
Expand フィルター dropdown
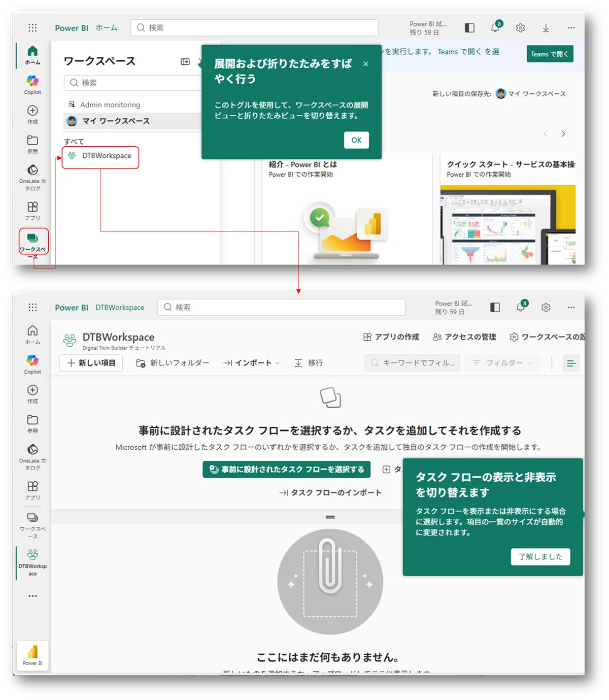[x=502, y=363]
